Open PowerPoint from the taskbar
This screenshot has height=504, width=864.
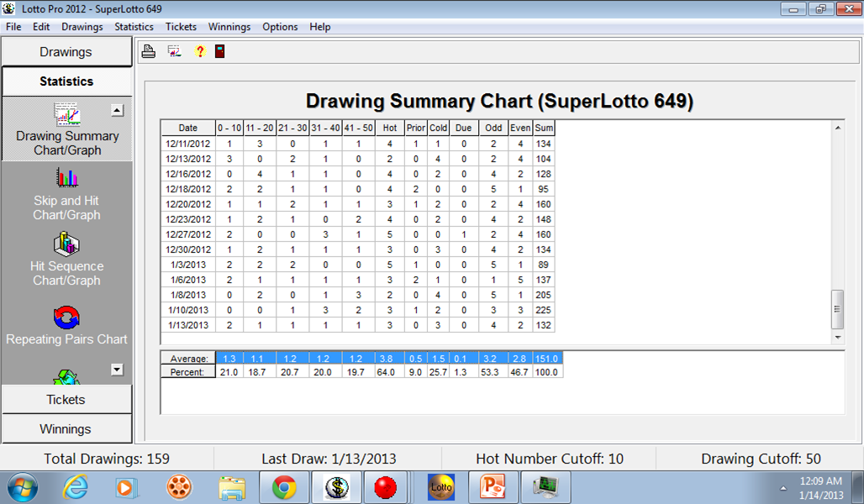(492, 487)
